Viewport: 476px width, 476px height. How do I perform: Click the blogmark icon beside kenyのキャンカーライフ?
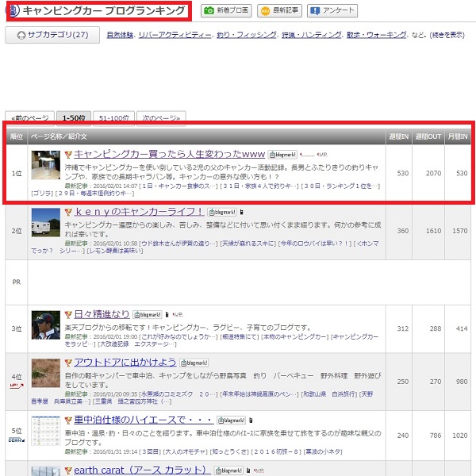(x=222, y=212)
